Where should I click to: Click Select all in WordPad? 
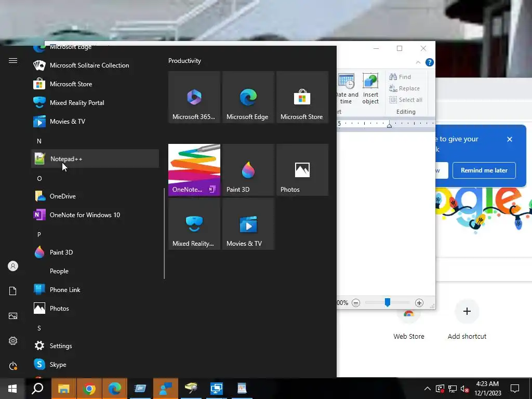point(406,100)
